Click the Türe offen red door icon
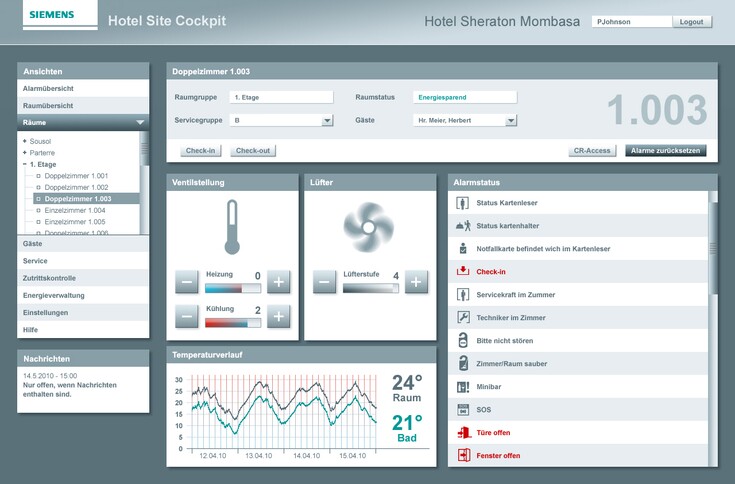Image resolution: width=735 pixels, height=484 pixels. click(x=463, y=433)
